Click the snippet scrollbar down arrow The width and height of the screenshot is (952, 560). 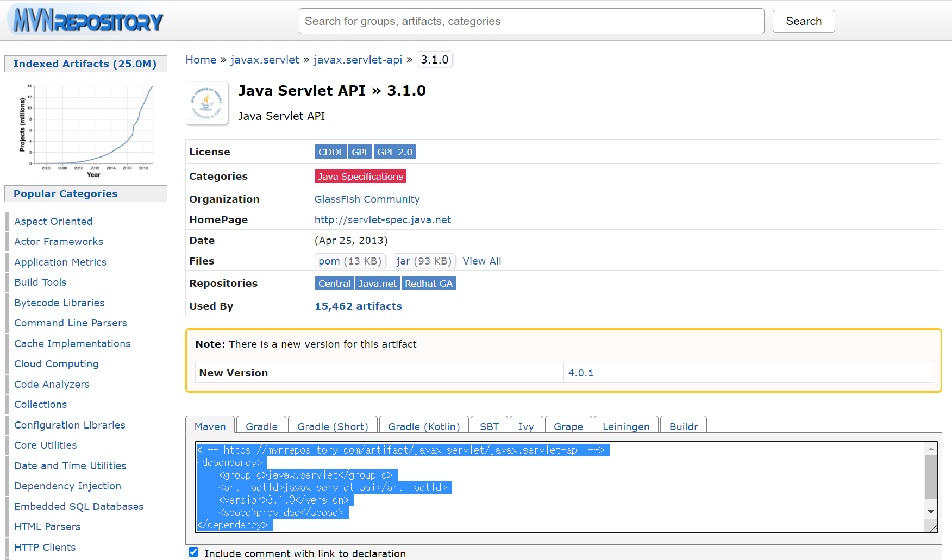931,512
